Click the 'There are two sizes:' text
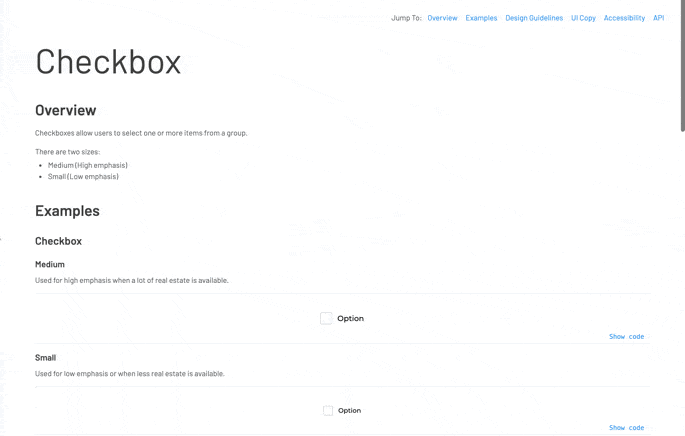This screenshot has width=685, height=436. pyautogui.click(x=67, y=152)
